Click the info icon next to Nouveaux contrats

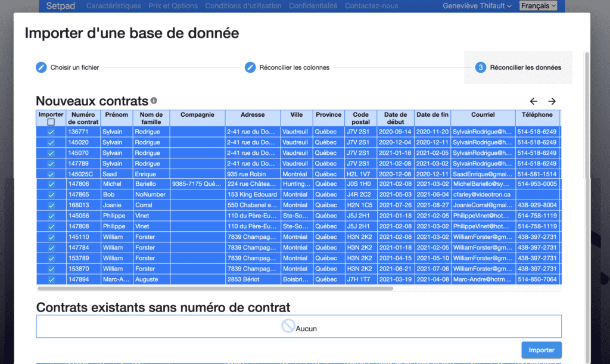[154, 101]
